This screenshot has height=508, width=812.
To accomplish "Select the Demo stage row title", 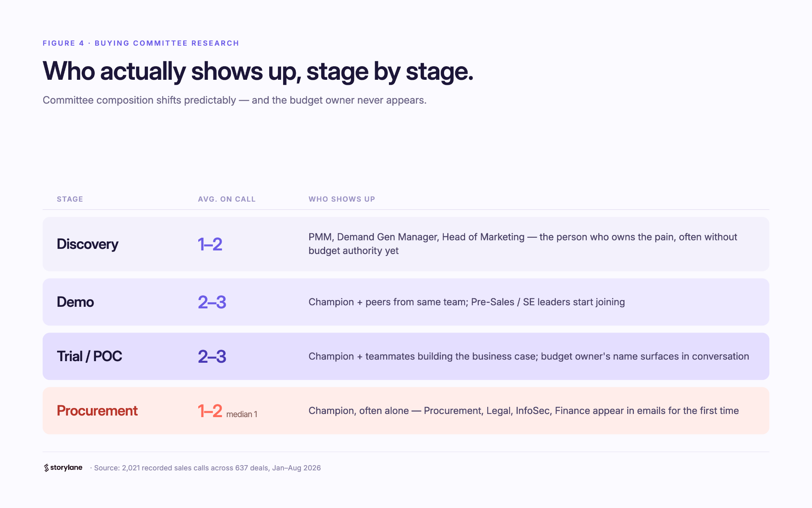I will tap(75, 302).
